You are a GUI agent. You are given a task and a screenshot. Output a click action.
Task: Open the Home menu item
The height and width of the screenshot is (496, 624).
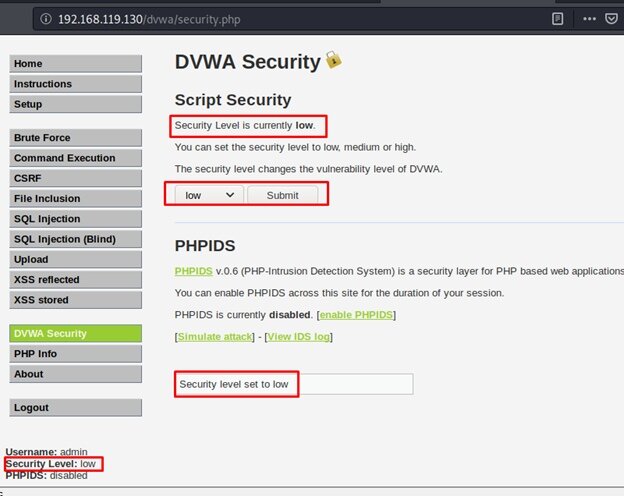(x=75, y=64)
